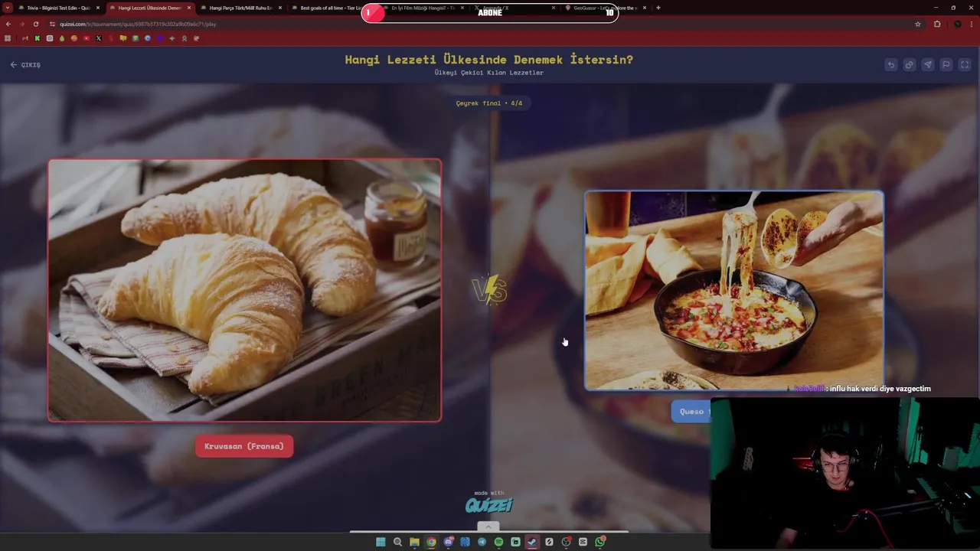Expand the bottom panel chevron handle
The width and height of the screenshot is (980, 551).
488,527
